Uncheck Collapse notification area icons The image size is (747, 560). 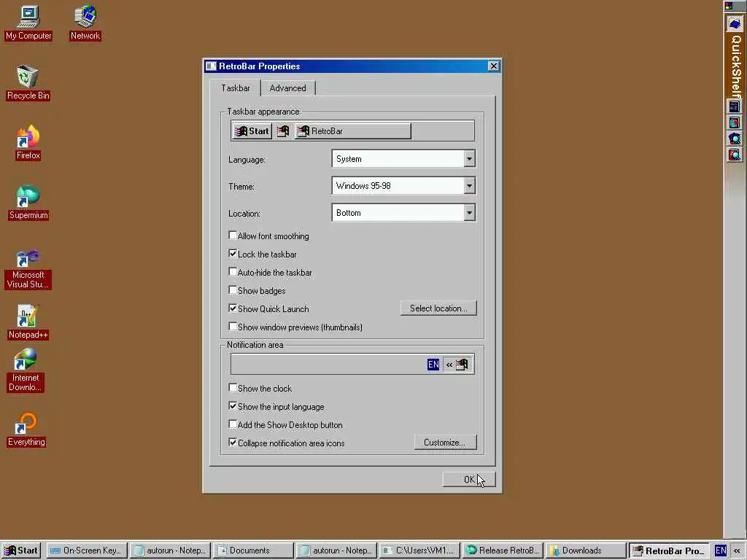point(233,442)
